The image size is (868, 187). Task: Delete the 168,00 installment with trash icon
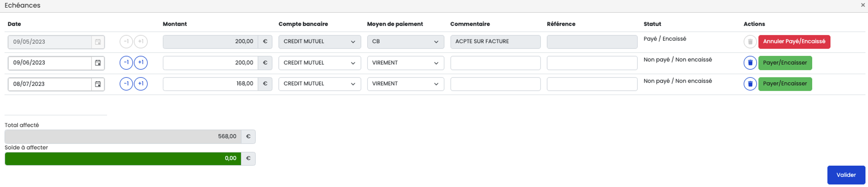pos(750,84)
